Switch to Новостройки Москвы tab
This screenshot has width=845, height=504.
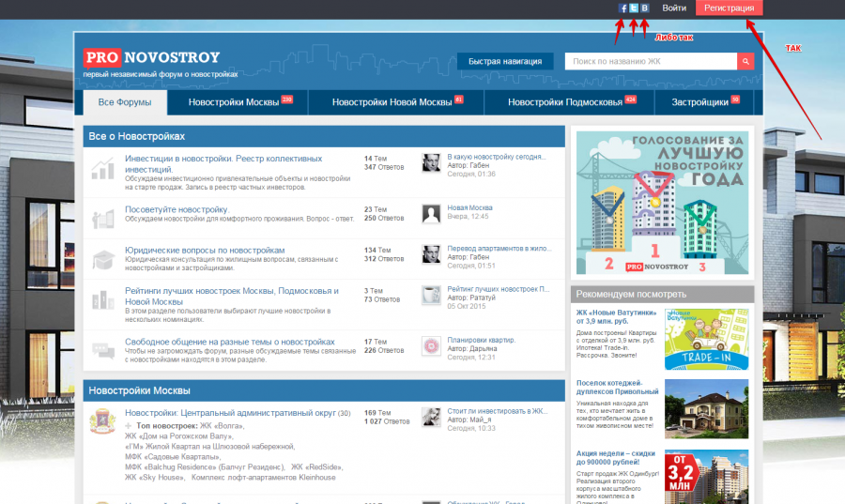tap(238, 102)
